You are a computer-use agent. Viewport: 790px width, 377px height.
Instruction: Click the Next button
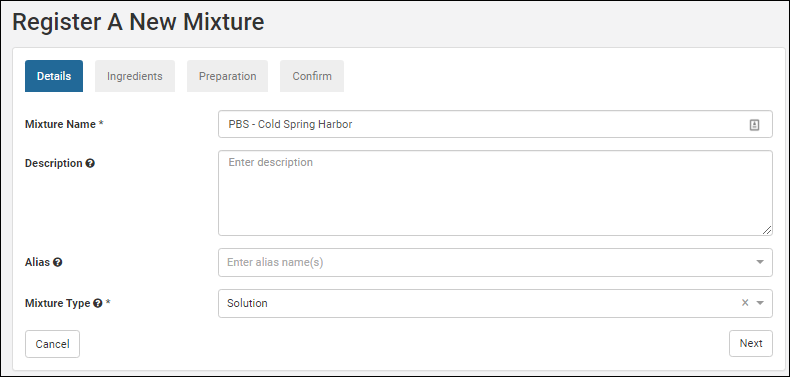(x=751, y=343)
